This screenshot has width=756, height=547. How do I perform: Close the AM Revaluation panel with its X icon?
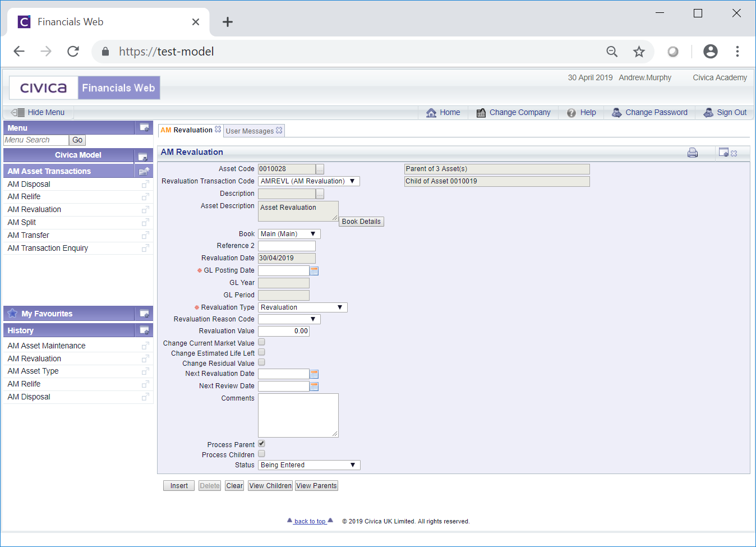click(734, 153)
